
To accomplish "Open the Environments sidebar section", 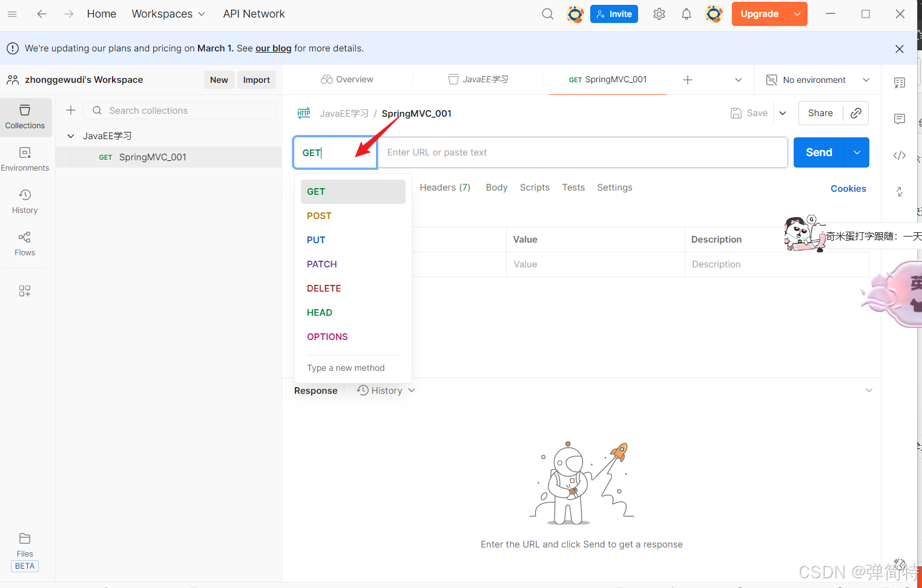I will pyautogui.click(x=25, y=160).
